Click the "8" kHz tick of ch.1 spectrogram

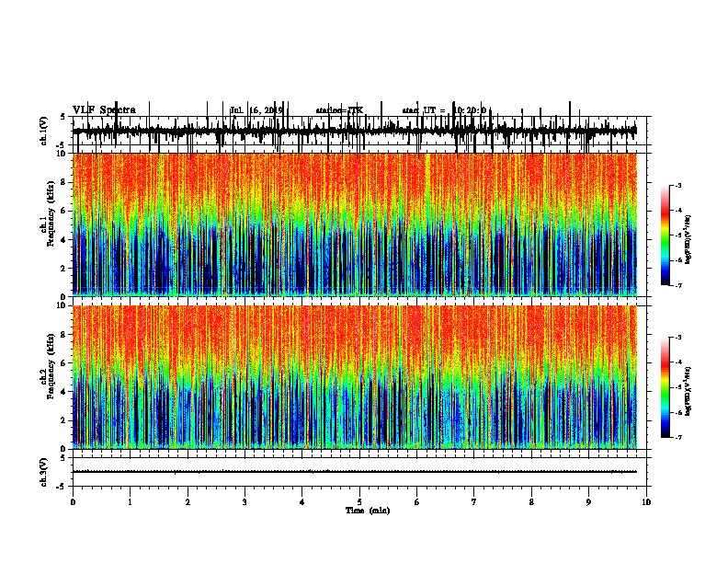[x=64, y=182]
